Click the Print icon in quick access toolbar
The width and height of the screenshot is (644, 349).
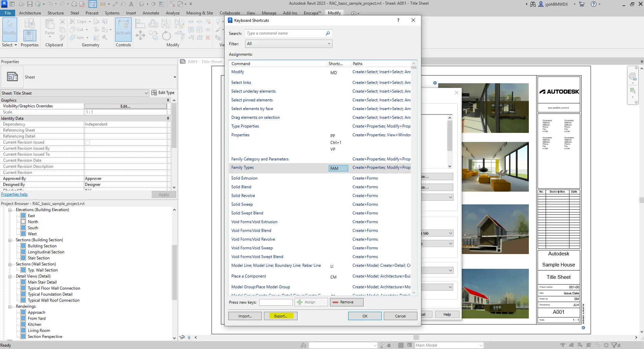[x=74, y=4]
